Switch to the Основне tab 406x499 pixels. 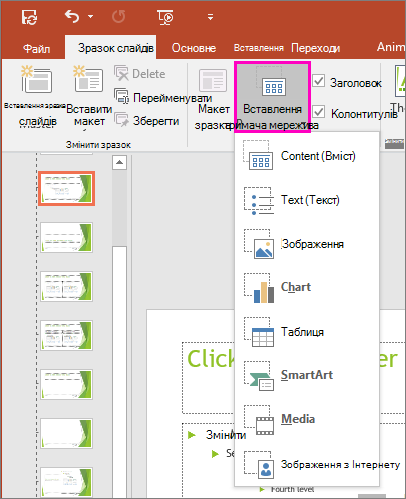(x=194, y=48)
